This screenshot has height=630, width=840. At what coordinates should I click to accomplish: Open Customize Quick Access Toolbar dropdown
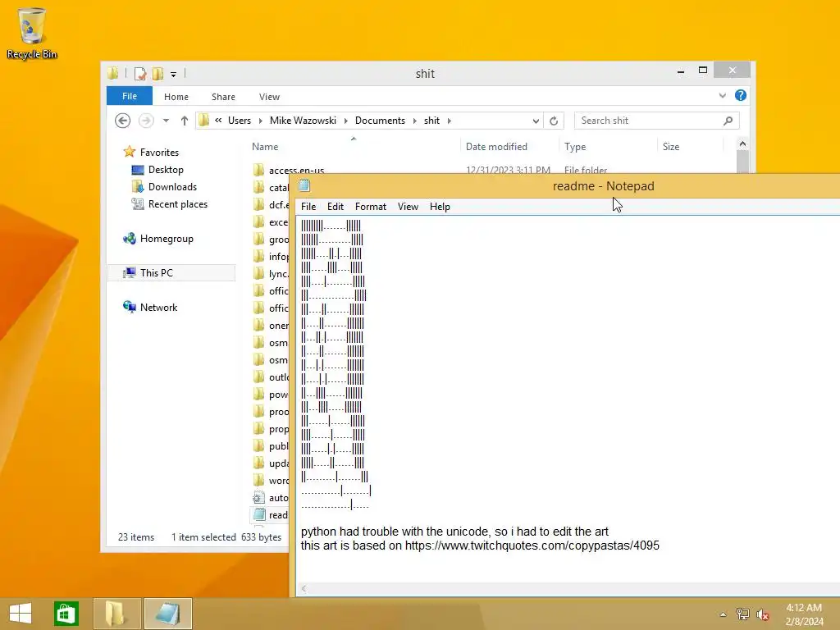(174, 75)
